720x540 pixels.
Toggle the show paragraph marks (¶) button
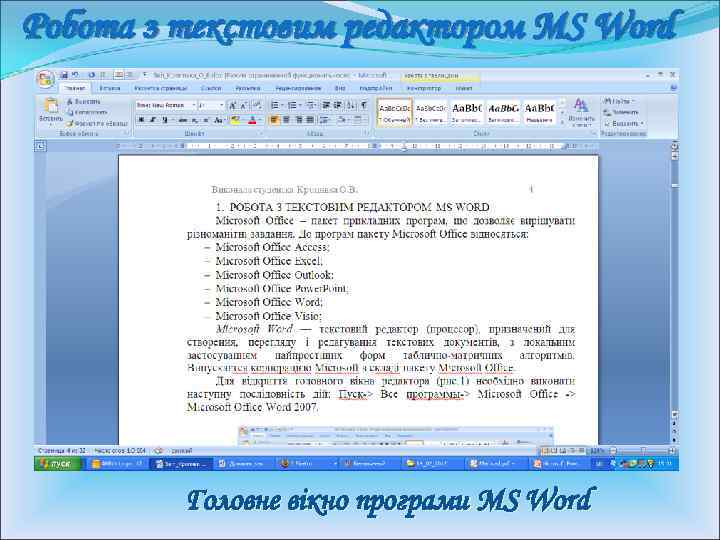(x=364, y=106)
